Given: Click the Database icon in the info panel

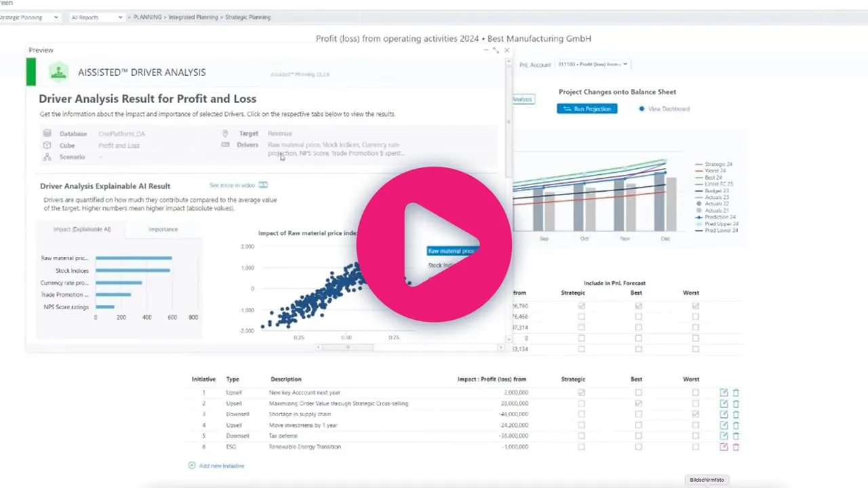Looking at the screenshot, I should point(47,134).
